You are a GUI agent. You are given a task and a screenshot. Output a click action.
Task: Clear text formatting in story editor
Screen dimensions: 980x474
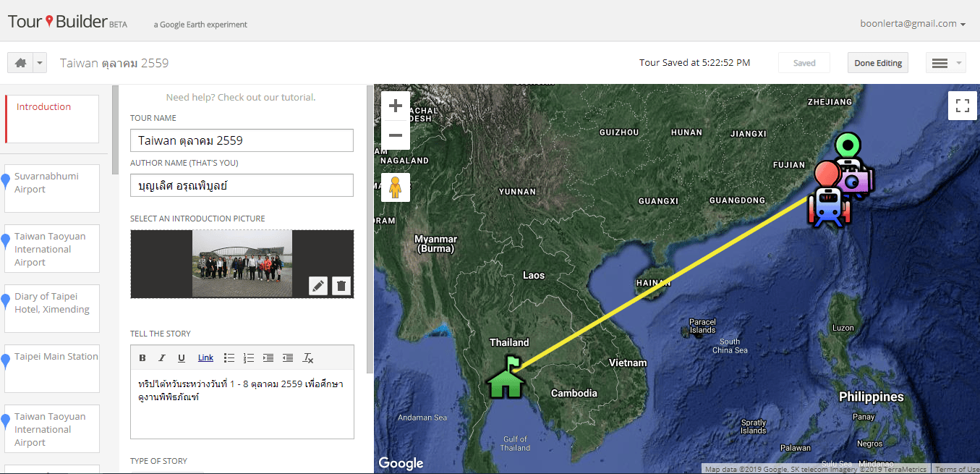pyautogui.click(x=308, y=358)
